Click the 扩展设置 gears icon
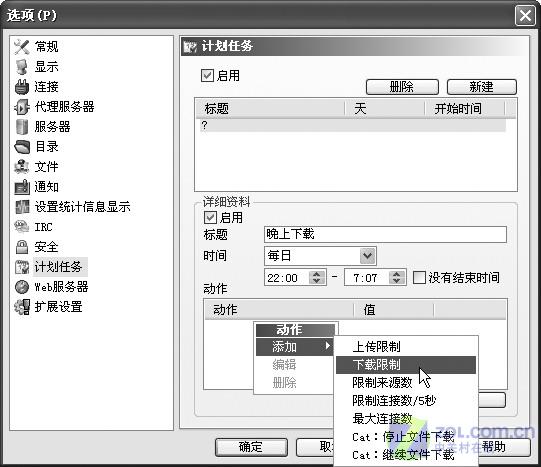The width and height of the screenshot is (541, 467). pos(22,307)
